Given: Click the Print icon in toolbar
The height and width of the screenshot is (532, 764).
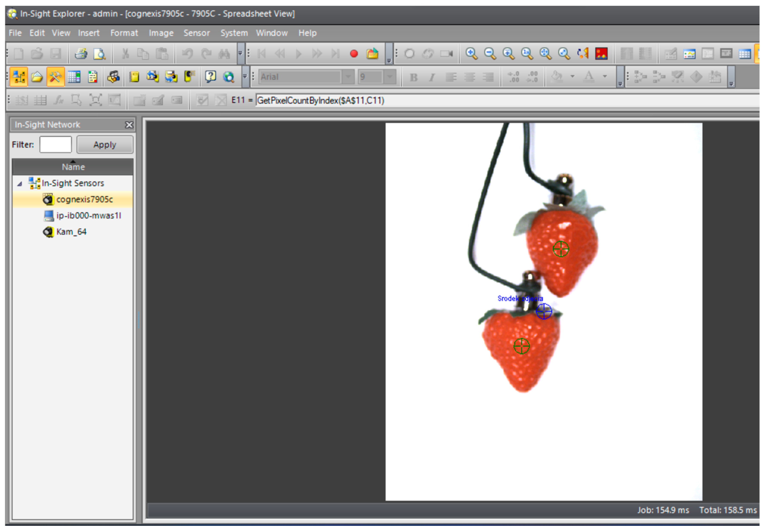Looking at the screenshot, I should [81, 54].
